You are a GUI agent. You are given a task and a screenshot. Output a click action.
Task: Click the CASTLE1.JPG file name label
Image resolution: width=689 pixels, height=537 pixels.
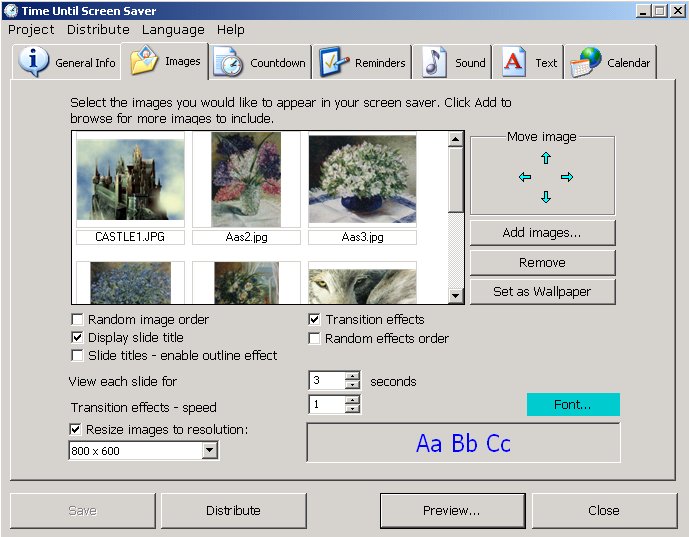click(x=130, y=237)
